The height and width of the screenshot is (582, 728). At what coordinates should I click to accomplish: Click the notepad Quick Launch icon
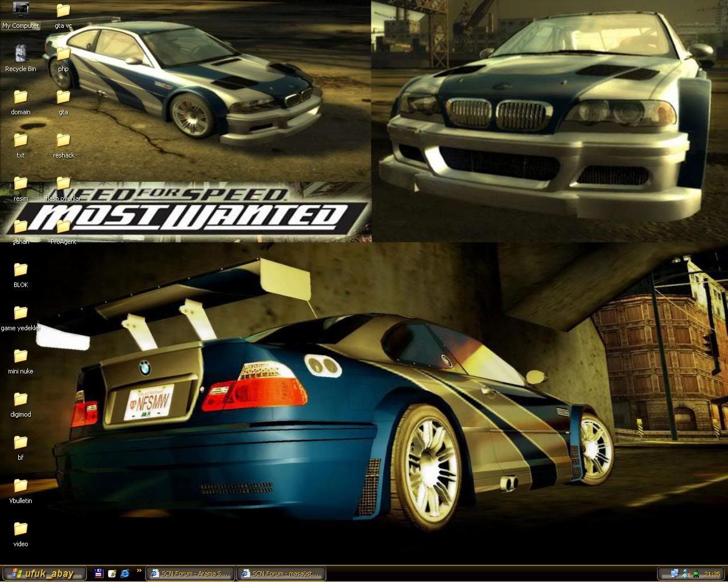[x=112, y=573]
